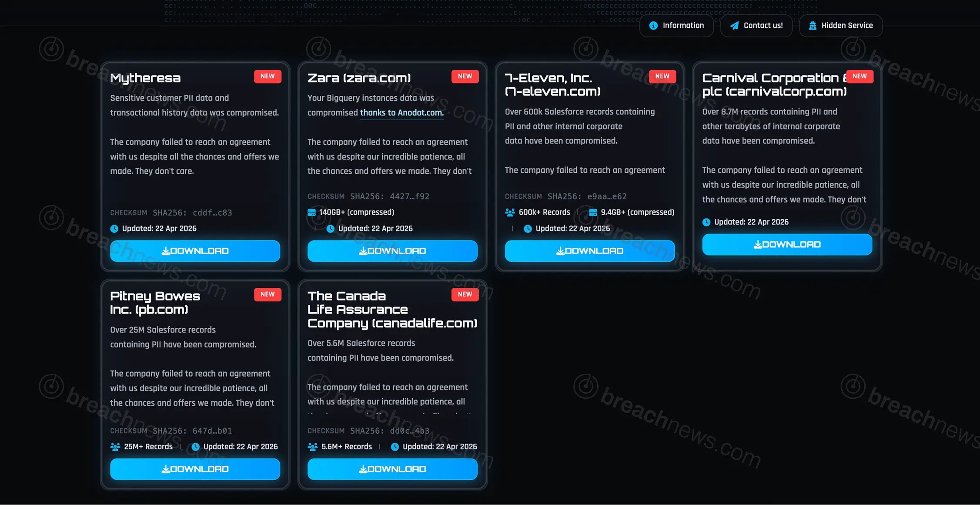Image resolution: width=980 pixels, height=505 pixels.
Task: Click the info circle icon beside Information
Action: [653, 26]
